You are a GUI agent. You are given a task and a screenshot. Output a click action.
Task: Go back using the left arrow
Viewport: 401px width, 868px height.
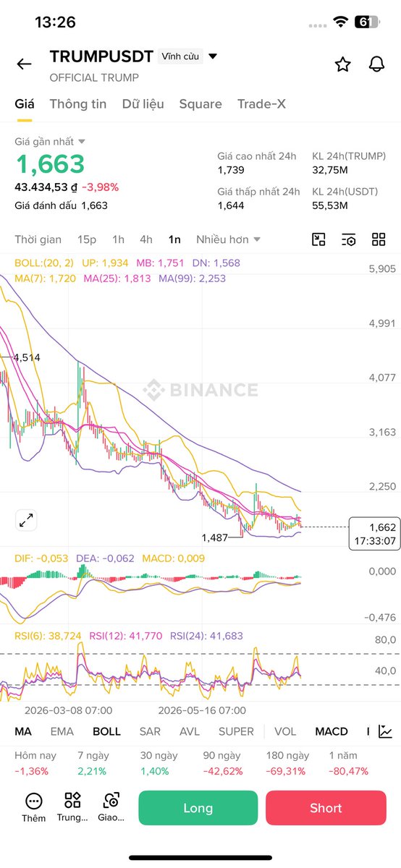pyautogui.click(x=24, y=64)
